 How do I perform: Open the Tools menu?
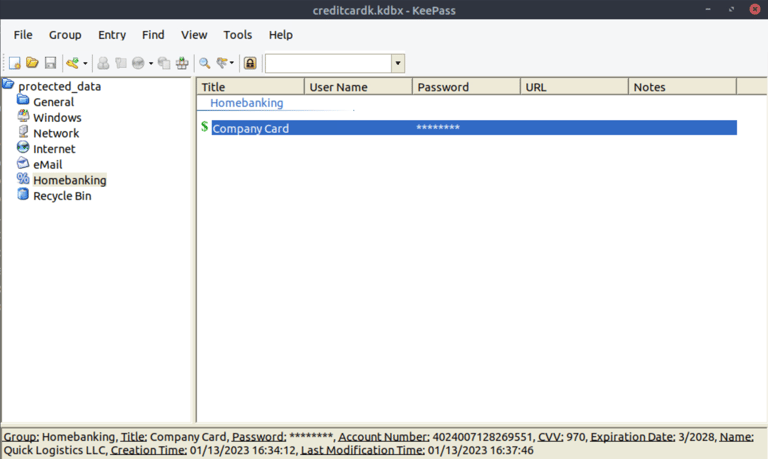pos(238,35)
